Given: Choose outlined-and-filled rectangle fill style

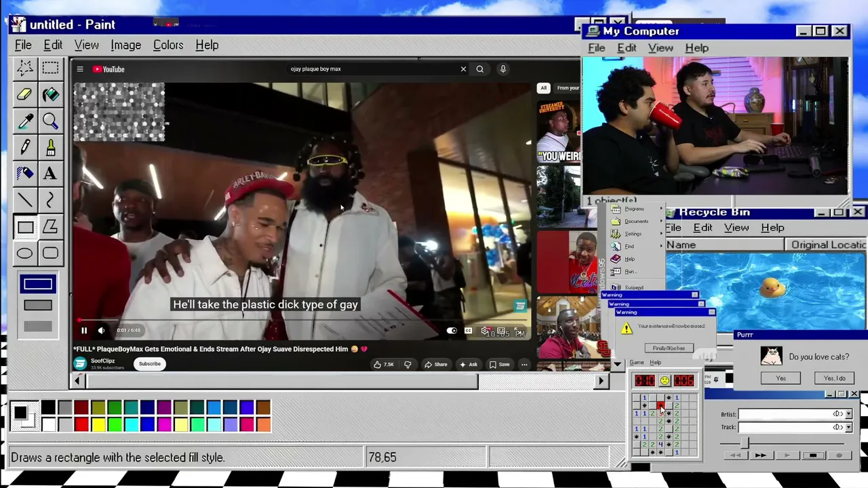Looking at the screenshot, I should click(37, 306).
